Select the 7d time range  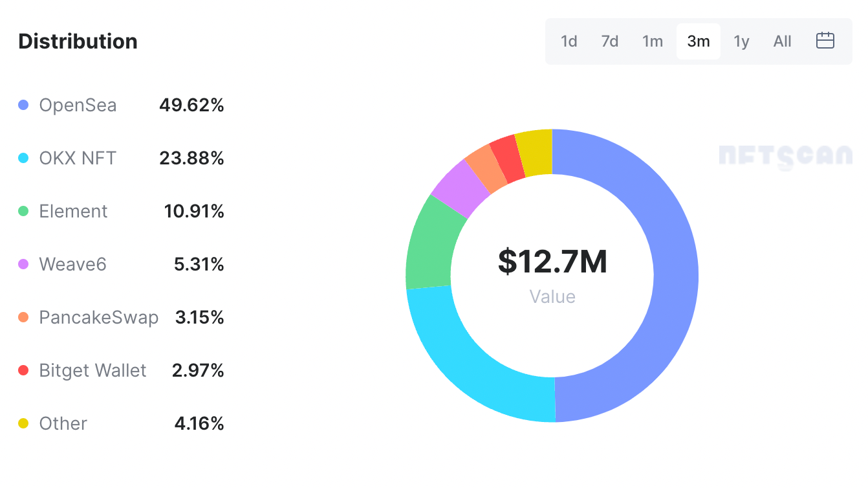[609, 41]
